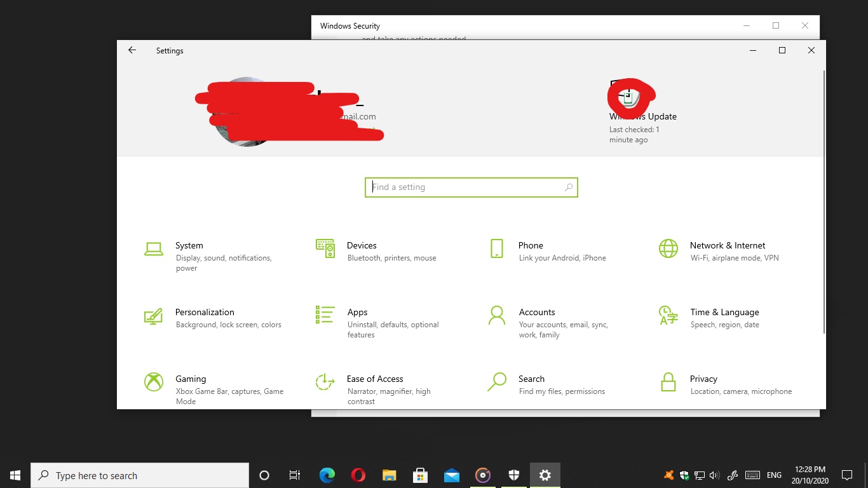
Task: Open the Privacy padlock icon
Action: [x=668, y=382]
